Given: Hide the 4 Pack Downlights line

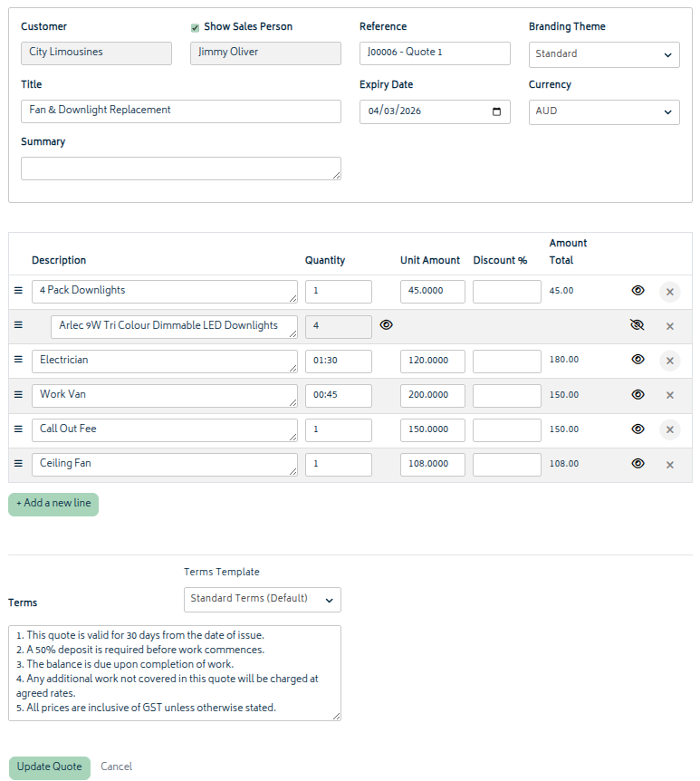Looking at the screenshot, I should pos(638,291).
